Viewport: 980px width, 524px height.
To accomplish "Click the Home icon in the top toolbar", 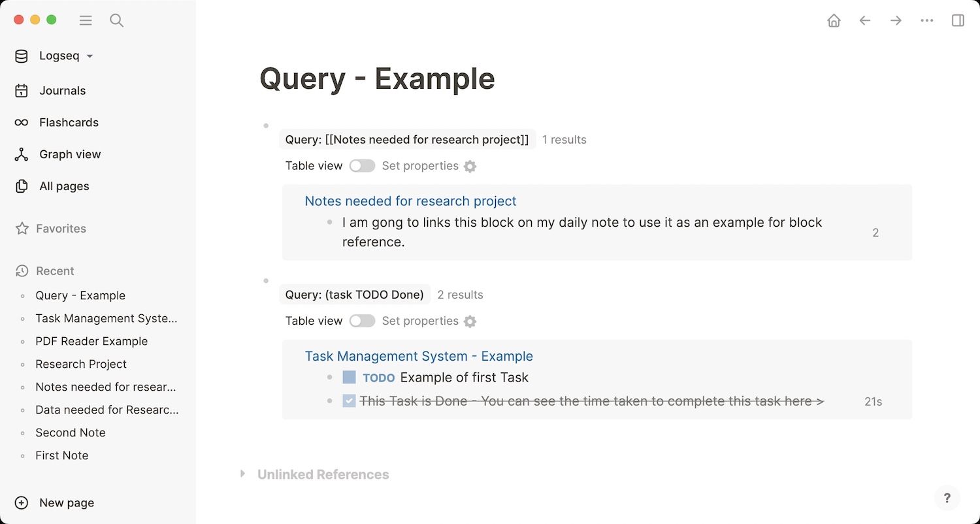I will [x=834, y=20].
